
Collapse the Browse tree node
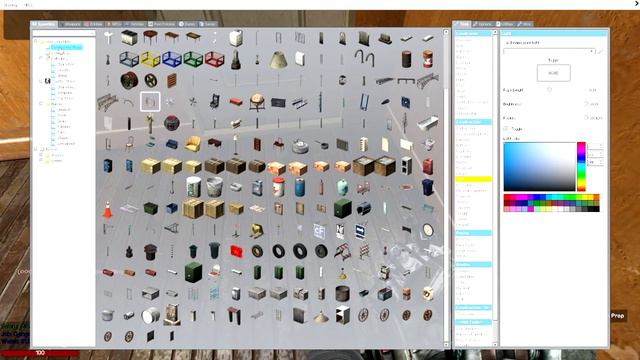tap(36, 149)
